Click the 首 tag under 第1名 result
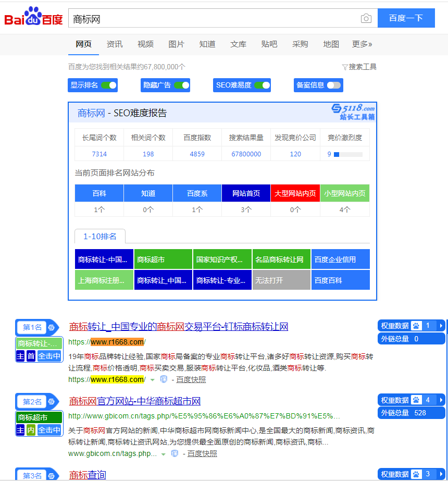This screenshot has width=448, height=481. (31, 356)
